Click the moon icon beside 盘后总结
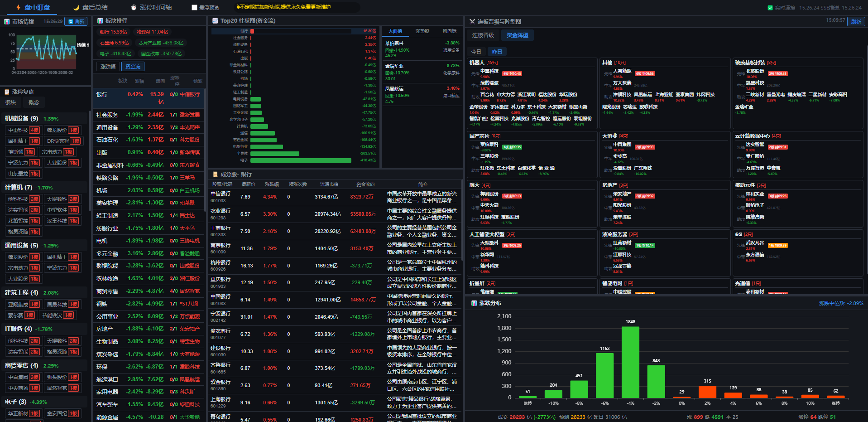Viewport: 868px width, 422px height. click(x=76, y=7)
